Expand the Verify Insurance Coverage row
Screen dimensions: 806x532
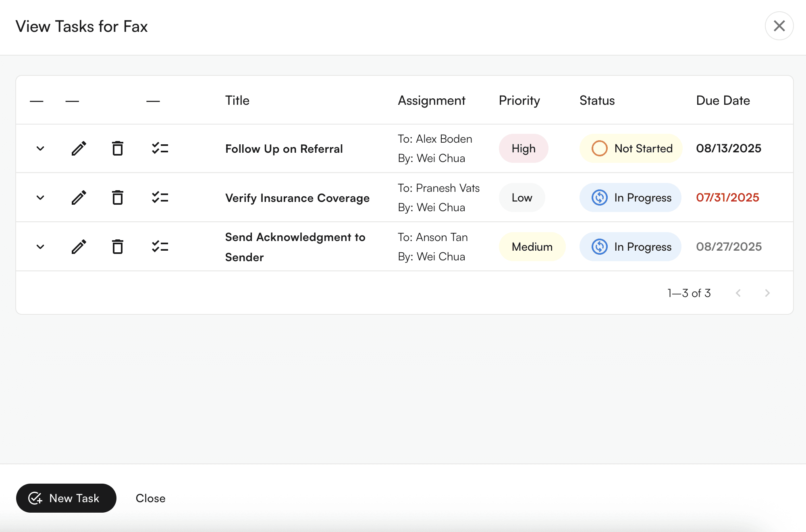(x=40, y=197)
